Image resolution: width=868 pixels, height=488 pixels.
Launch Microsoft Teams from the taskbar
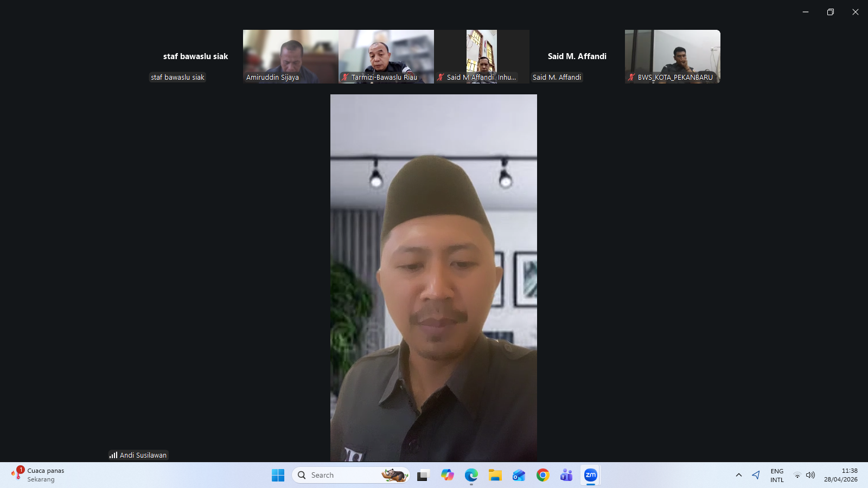click(x=566, y=476)
